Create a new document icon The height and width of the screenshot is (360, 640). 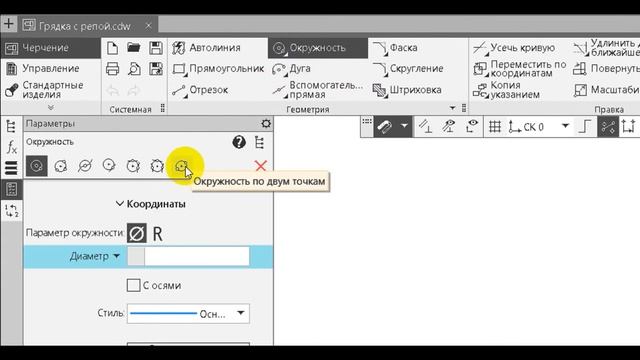[x=112, y=48]
